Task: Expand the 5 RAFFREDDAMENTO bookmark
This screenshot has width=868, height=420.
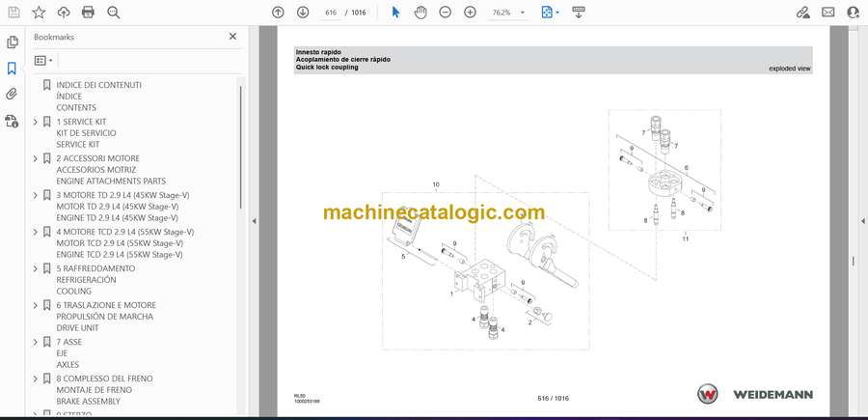Action: (x=36, y=268)
